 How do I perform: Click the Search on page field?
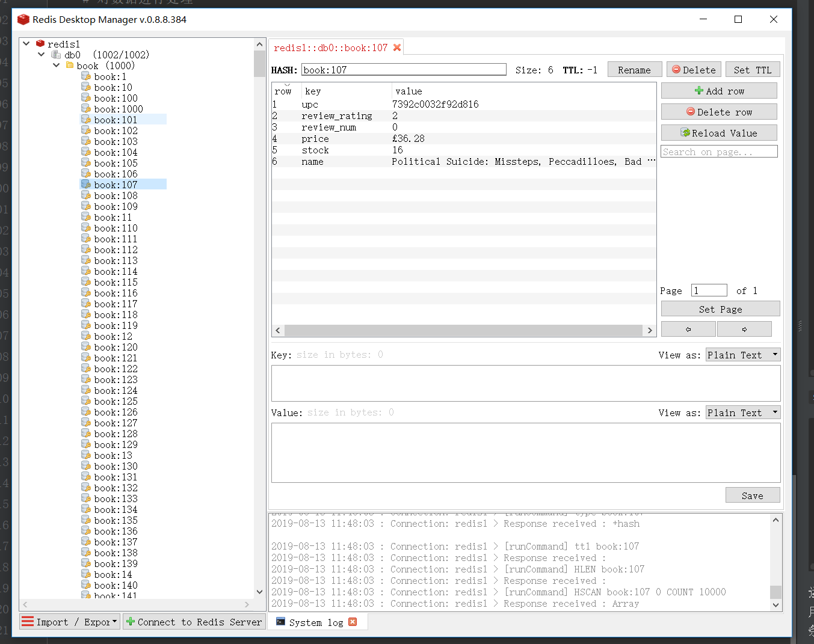(x=719, y=152)
